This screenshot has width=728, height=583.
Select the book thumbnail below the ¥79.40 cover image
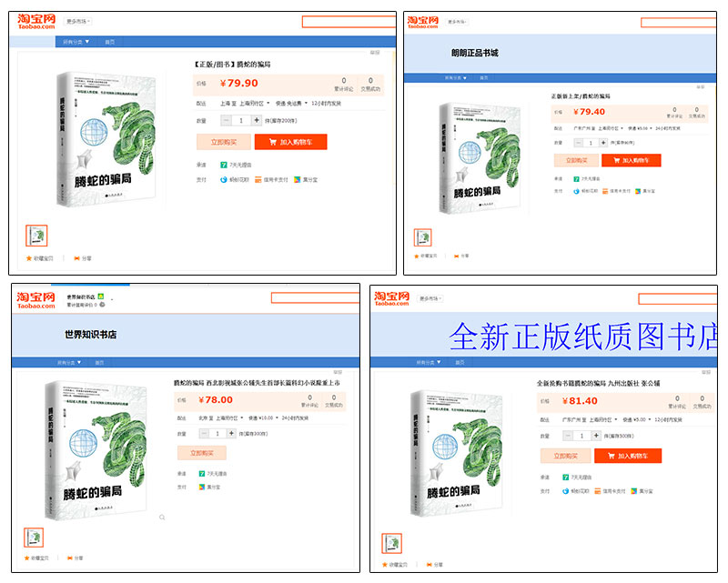422,237
